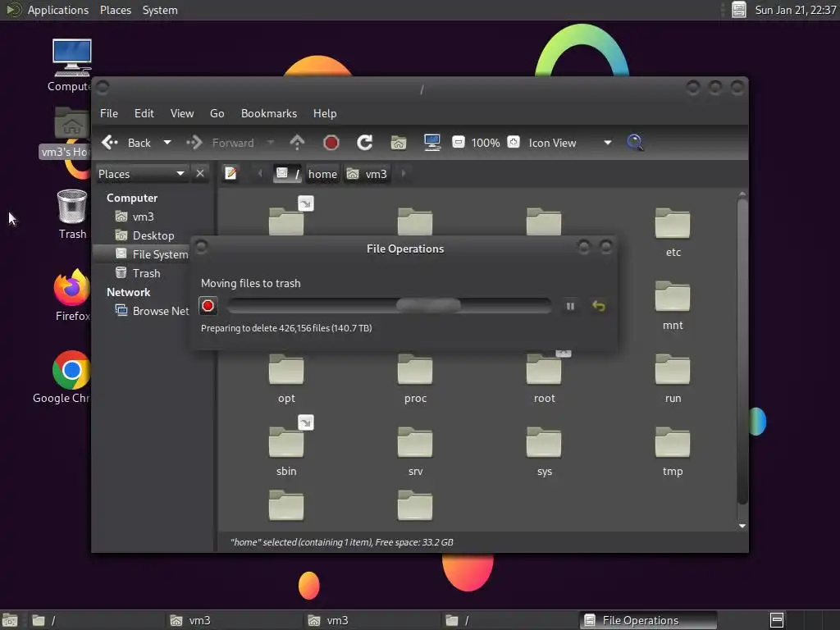Screen dimensions: 840x630
Task: Zoom in with plus icon
Action: [x=514, y=143]
